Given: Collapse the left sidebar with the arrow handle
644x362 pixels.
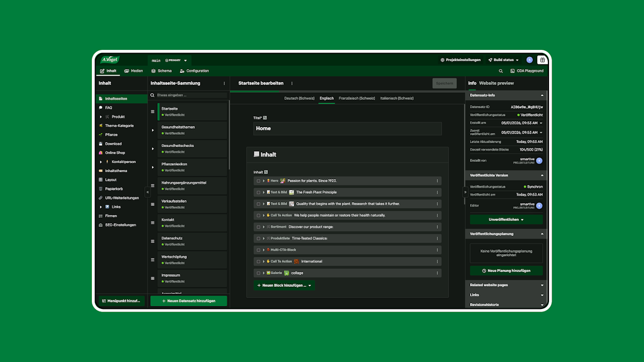Looking at the screenshot, I should point(148,192).
